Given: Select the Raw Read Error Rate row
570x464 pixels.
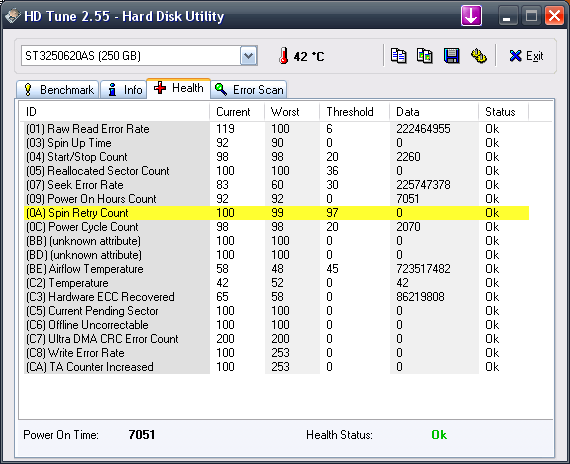Looking at the screenshot, I should pyautogui.click(x=276, y=129).
